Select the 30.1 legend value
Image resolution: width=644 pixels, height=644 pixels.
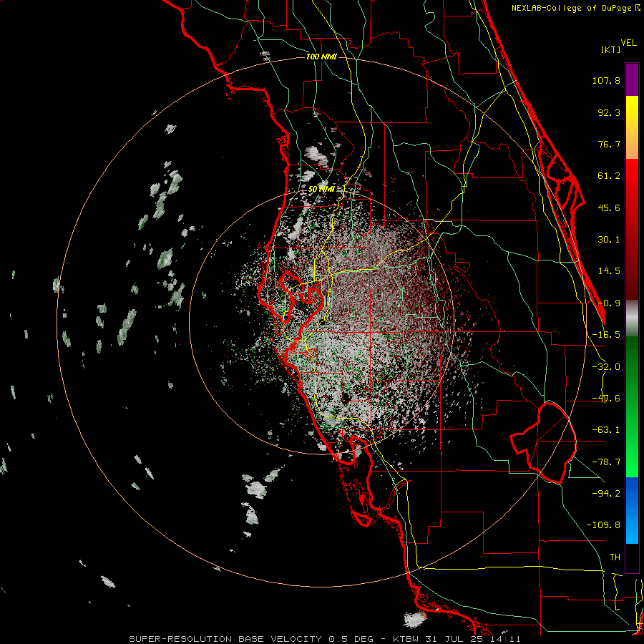coord(609,240)
